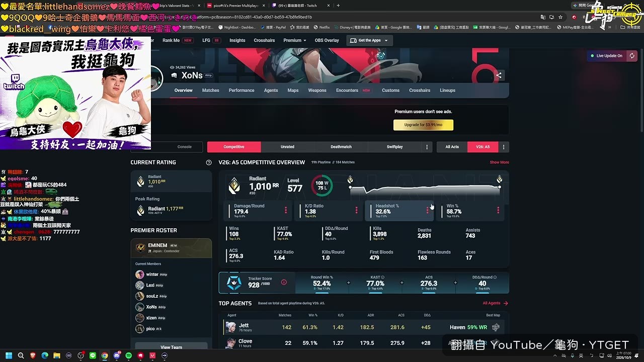The width and height of the screenshot is (644, 362).
Task: Click the Upgrade for $3.99/mo button
Action: (423, 125)
